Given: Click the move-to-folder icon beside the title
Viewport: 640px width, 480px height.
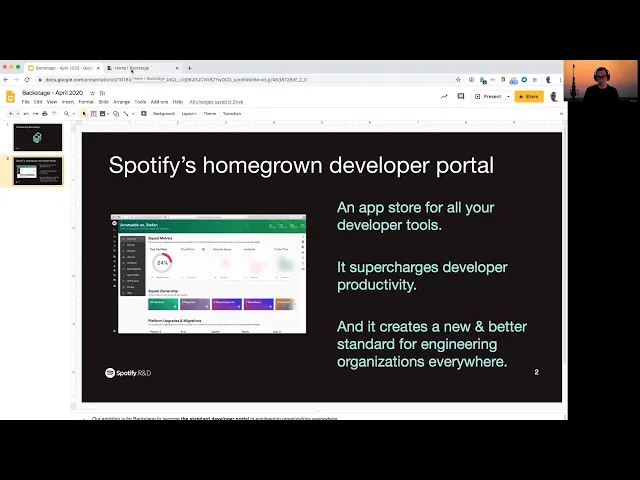Looking at the screenshot, I should [102, 93].
